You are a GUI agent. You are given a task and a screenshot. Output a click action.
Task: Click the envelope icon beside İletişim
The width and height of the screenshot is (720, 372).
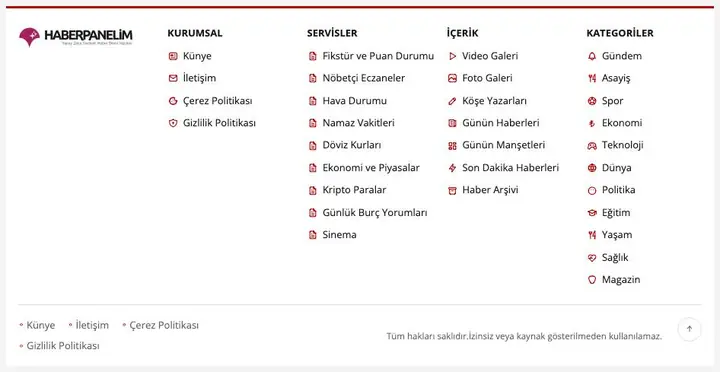[173, 79]
